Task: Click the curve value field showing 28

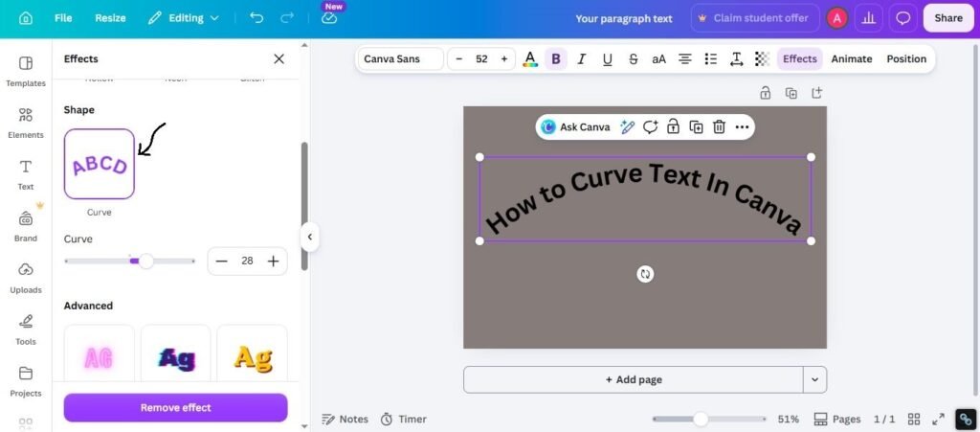Action: [x=248, y=261]
